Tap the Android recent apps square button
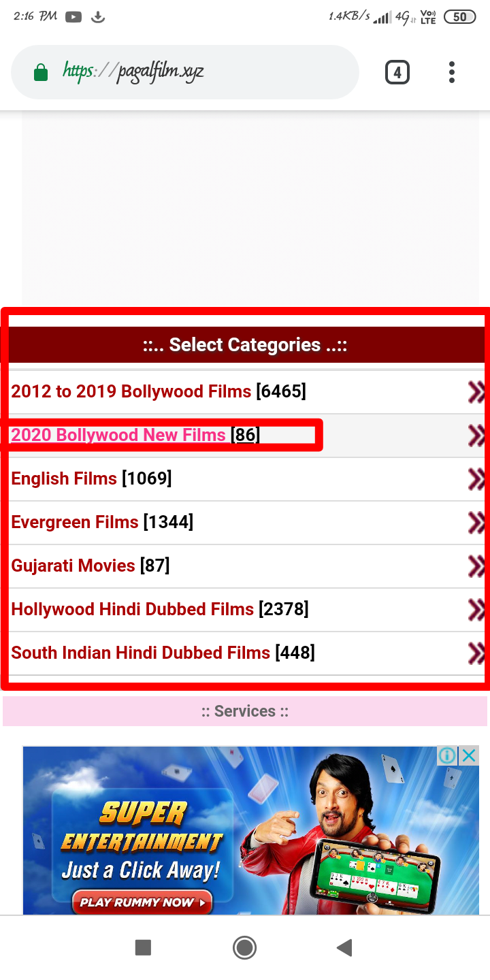 pos(143,947)
